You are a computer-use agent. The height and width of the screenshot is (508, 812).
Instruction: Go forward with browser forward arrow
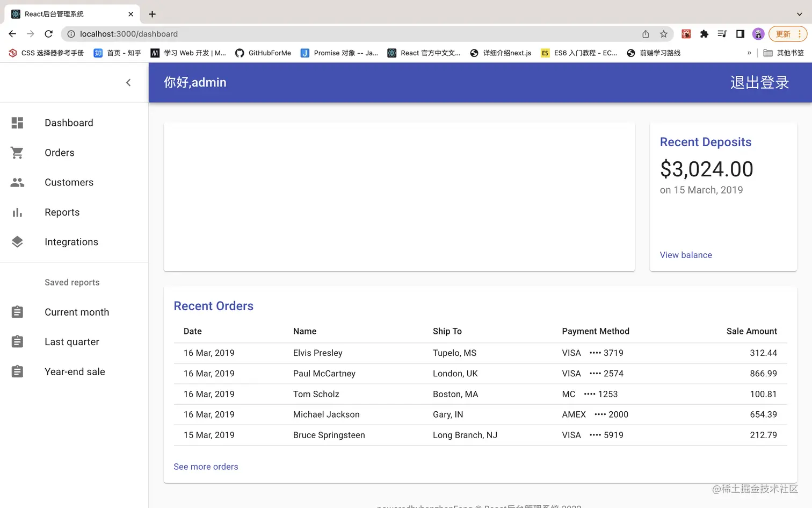[x=31, y=34]
